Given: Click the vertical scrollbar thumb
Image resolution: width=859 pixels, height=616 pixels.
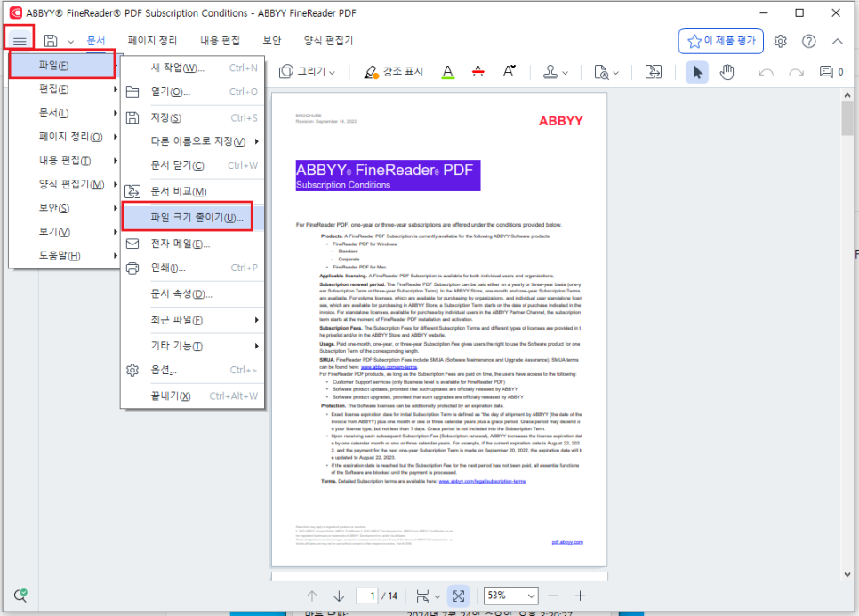Looking at the screenshot, I should [x=847, y=118].
